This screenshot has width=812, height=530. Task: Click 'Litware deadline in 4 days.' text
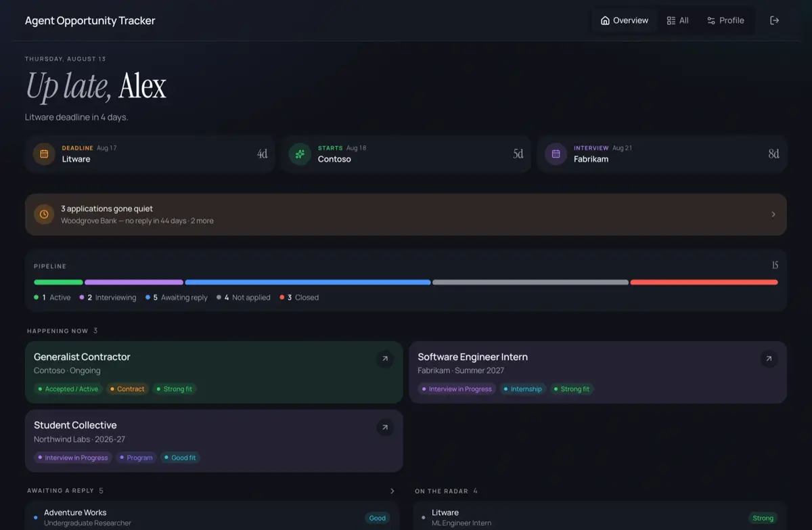pos(76,117)
